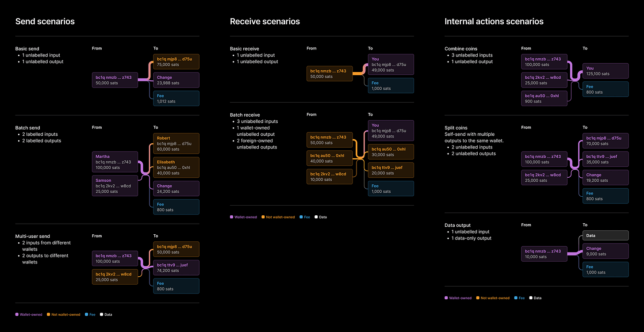Select the Change 19,200 sats card
This screenshot has width=644, height=332.
point(606,177)
